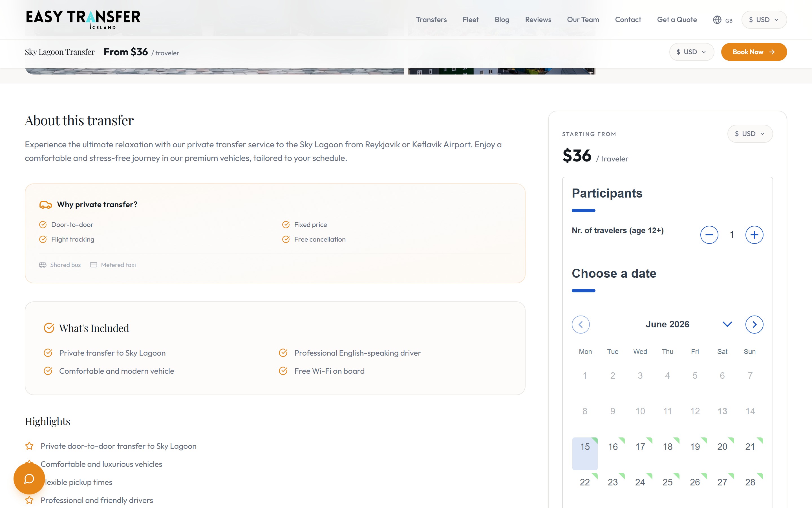Click the Easy Transfer Iceland logo
812x508 pixels.
[x=83, y=19]
